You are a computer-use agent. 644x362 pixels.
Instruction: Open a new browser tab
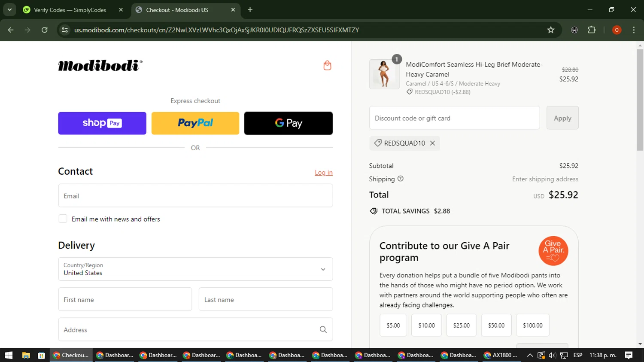coord(250,10)
